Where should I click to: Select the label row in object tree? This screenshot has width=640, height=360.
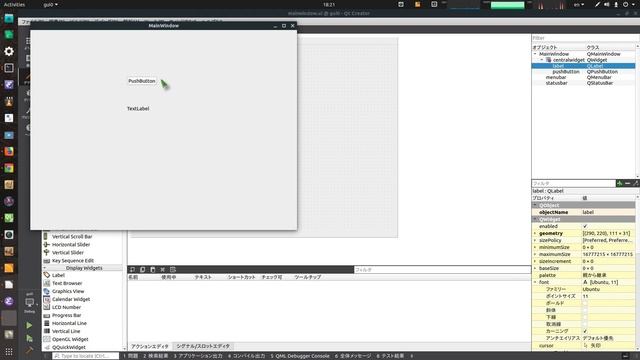[583, 66]
